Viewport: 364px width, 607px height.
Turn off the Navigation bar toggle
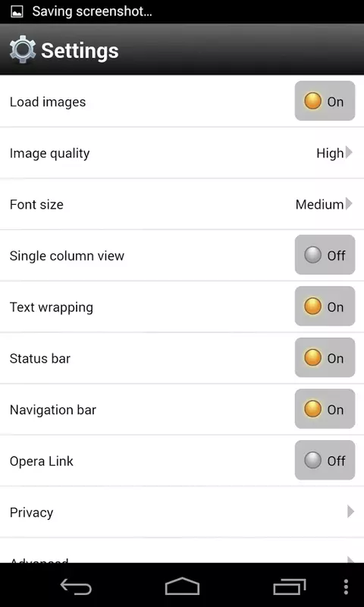(x=325, y=409)
